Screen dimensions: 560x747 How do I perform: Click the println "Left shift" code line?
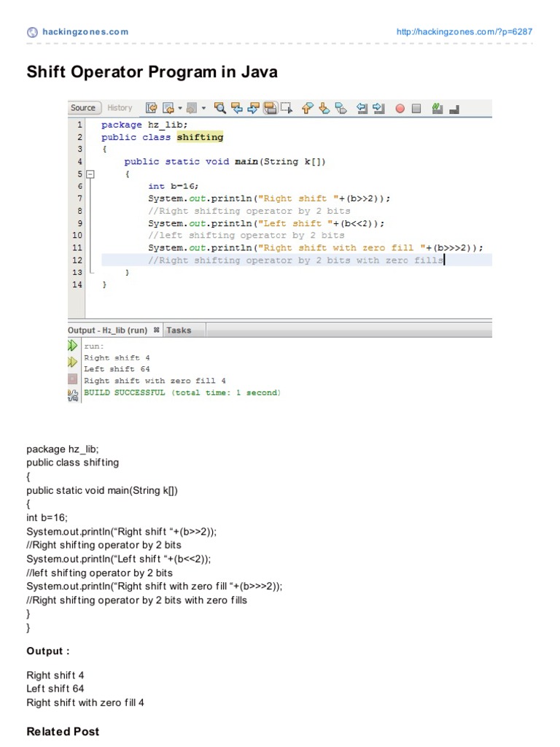click(266, 223)
